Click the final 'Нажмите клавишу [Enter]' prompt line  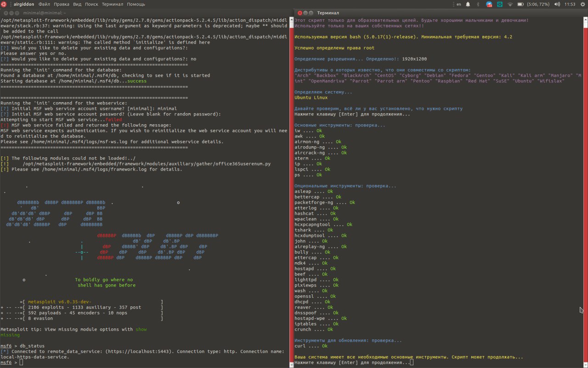coord(353,362)
